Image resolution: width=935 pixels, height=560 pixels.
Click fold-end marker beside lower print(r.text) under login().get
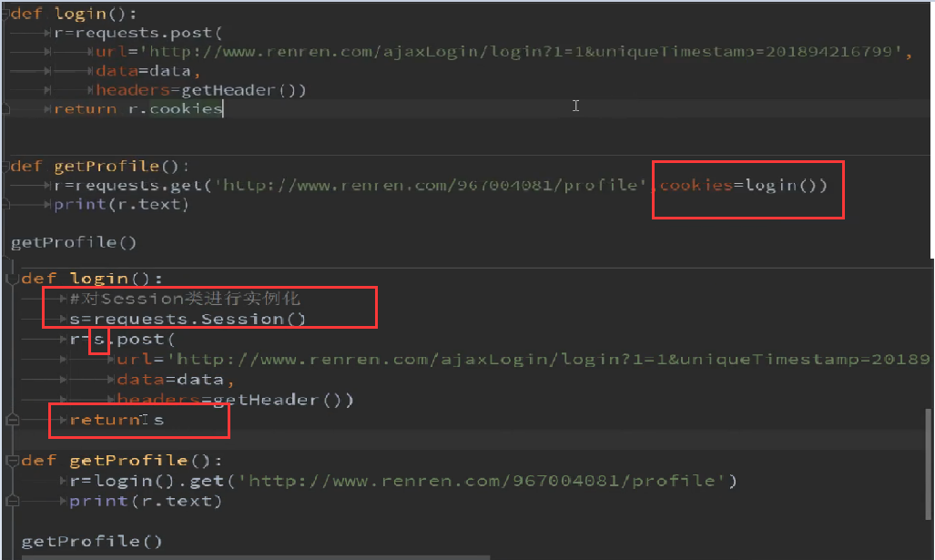click(12, 501)
